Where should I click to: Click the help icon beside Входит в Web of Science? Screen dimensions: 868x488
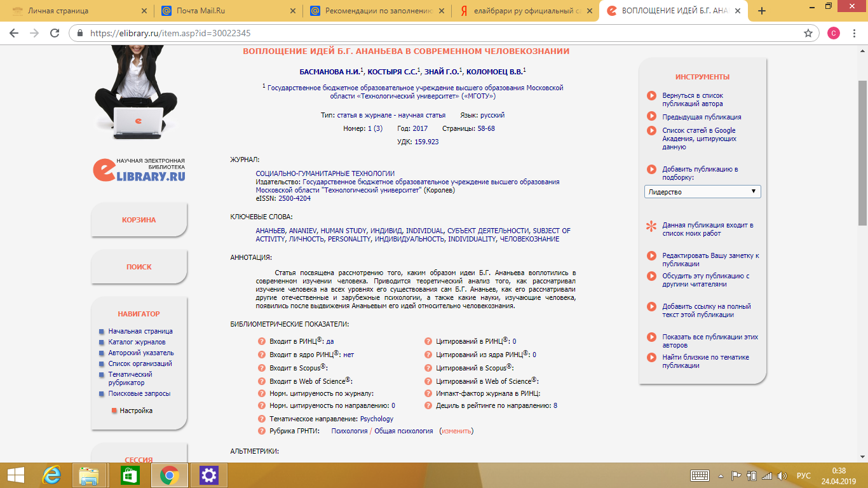[261, 381]
